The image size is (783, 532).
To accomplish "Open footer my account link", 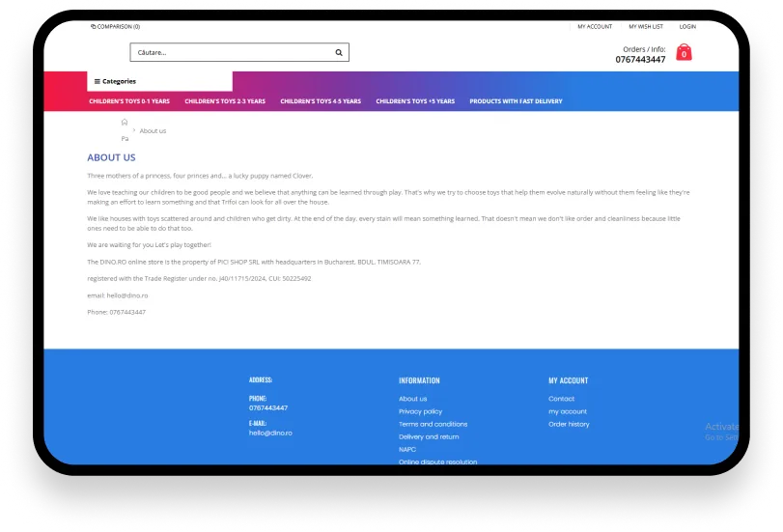I will [x=568, y=411].
